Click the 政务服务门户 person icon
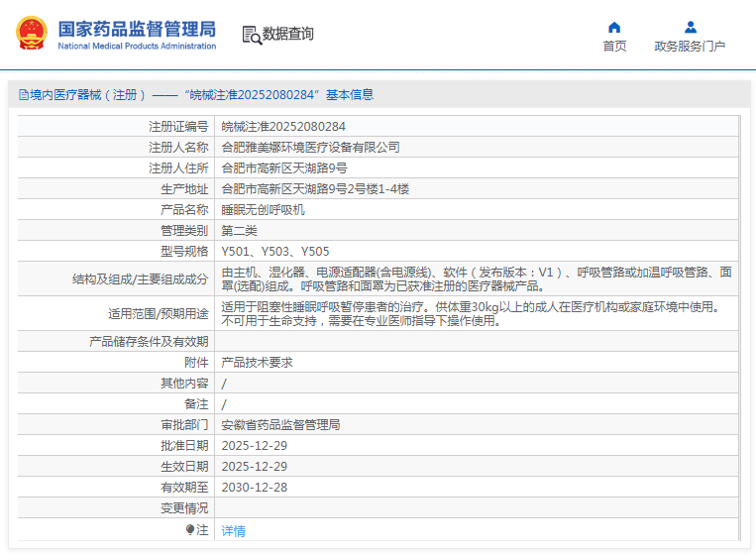 coord(690,27)
